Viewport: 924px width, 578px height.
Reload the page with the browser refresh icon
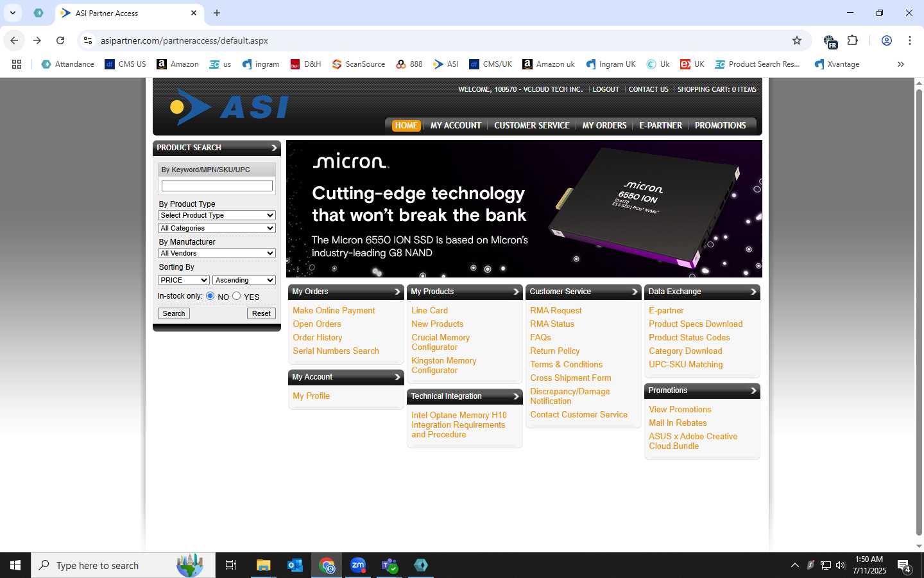click(60, 40)
